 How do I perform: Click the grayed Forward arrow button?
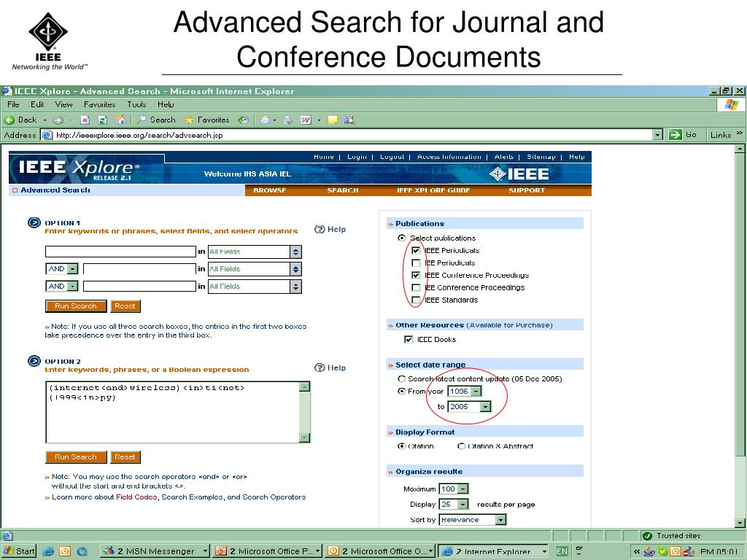point(58,120)
